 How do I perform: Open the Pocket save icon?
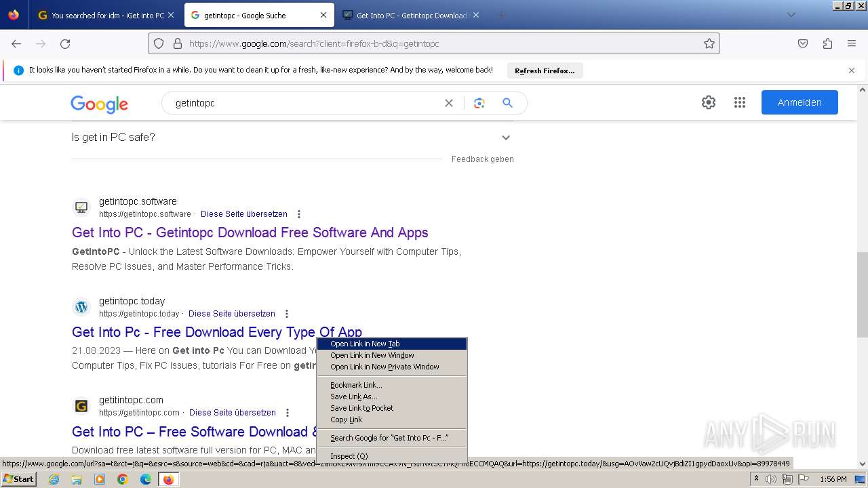[x=803, y=43]
